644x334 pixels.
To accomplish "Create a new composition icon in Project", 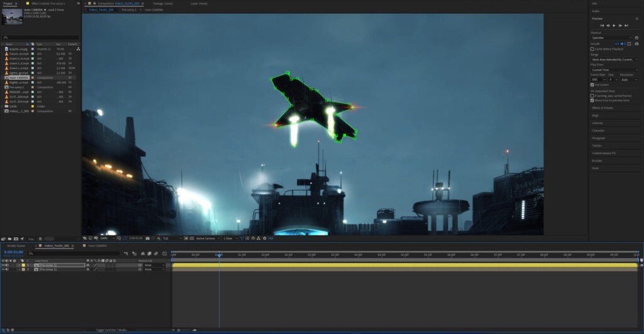I will 16,238.
